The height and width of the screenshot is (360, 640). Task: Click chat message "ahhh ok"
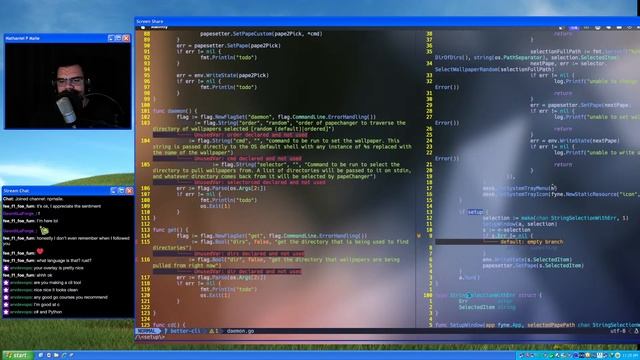(x=44, y=275)
